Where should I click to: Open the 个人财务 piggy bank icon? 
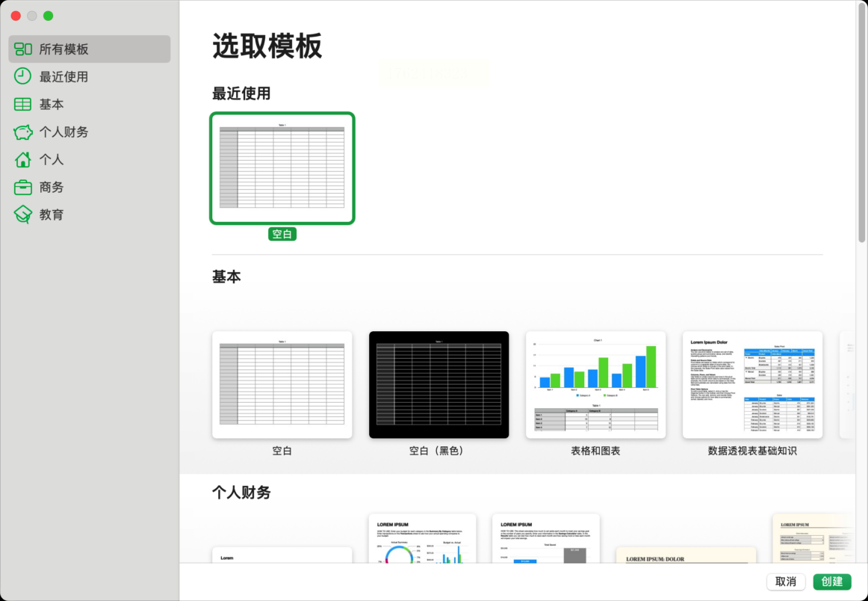tap(22, 132)
